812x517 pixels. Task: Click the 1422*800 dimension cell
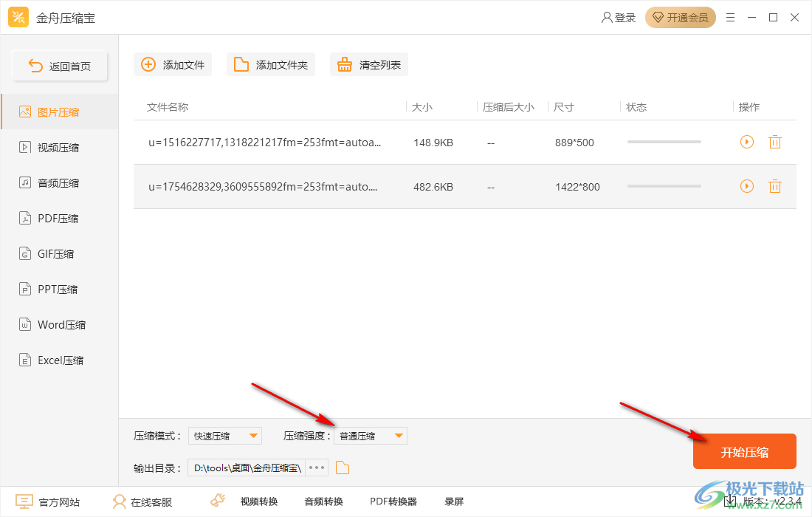point(577,187)
